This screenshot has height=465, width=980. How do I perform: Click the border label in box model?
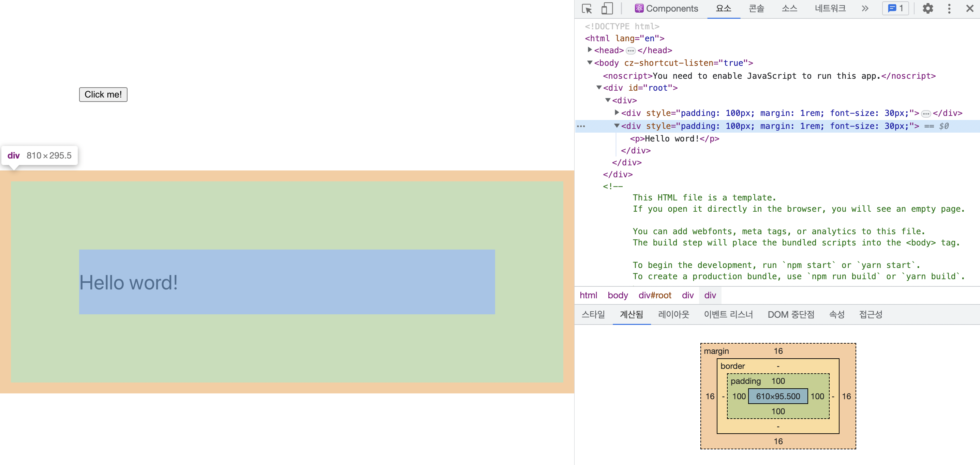[732, 366]
